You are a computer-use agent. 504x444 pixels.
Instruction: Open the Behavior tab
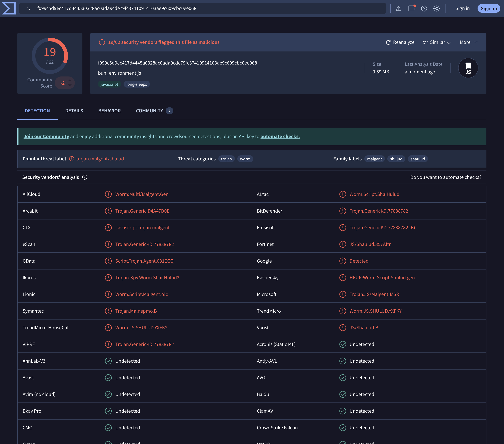tap(109, 111)
